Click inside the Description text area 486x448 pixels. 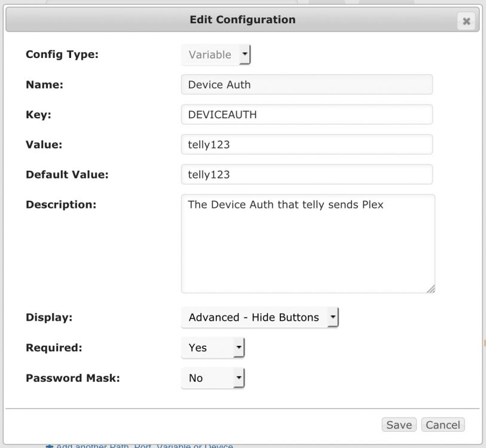click(308, 244)
